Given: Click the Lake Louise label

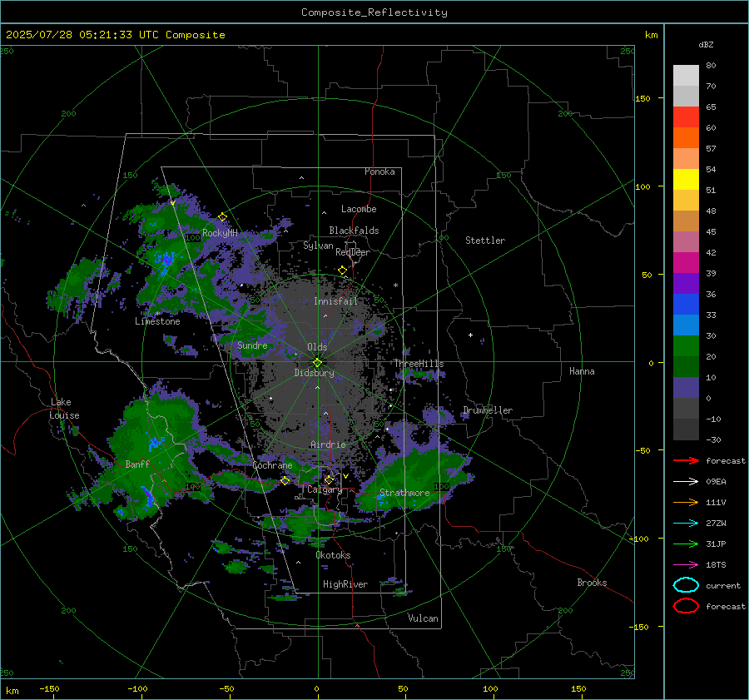Looking at the screenshot, I should (65, 409).
